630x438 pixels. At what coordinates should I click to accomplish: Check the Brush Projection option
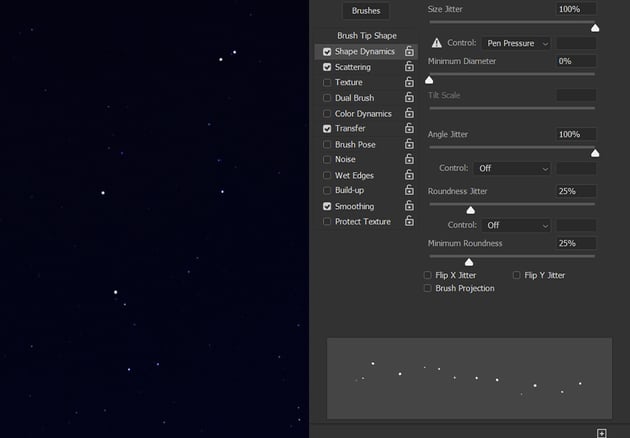428,289
